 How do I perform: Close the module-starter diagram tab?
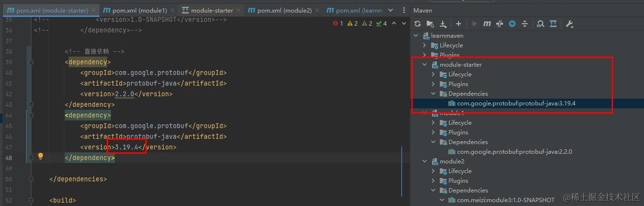[x=238, y=10]
